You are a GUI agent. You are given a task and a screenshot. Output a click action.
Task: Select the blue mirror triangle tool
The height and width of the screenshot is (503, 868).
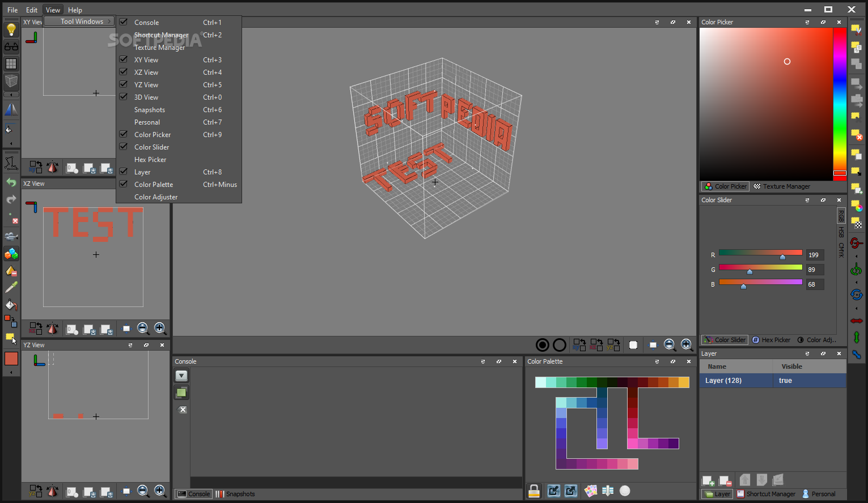click(x=11, y=109)
